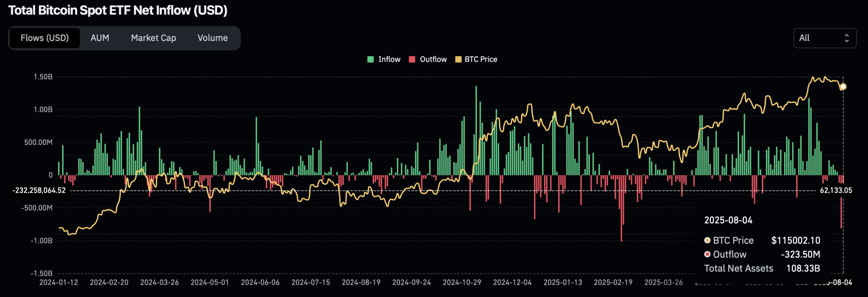The width and height of the screenshot is (868, 297).
Task: Click the red Outflow dot in tooltip
Action: 707,254
